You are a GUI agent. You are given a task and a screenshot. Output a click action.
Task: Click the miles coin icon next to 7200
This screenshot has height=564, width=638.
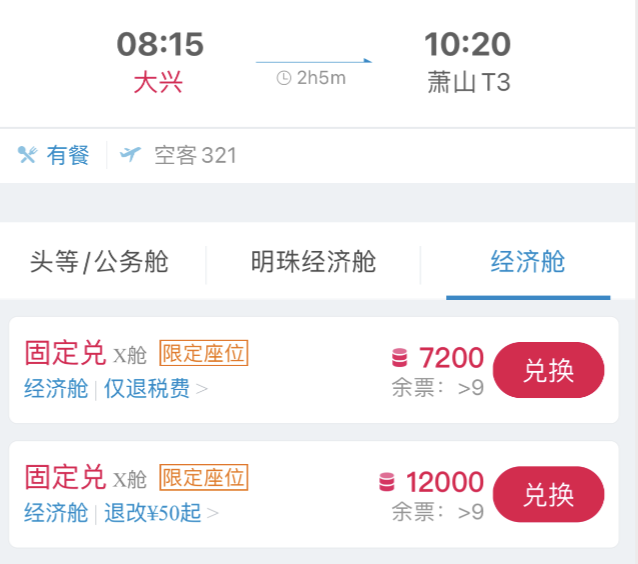[x=399, y=358]
